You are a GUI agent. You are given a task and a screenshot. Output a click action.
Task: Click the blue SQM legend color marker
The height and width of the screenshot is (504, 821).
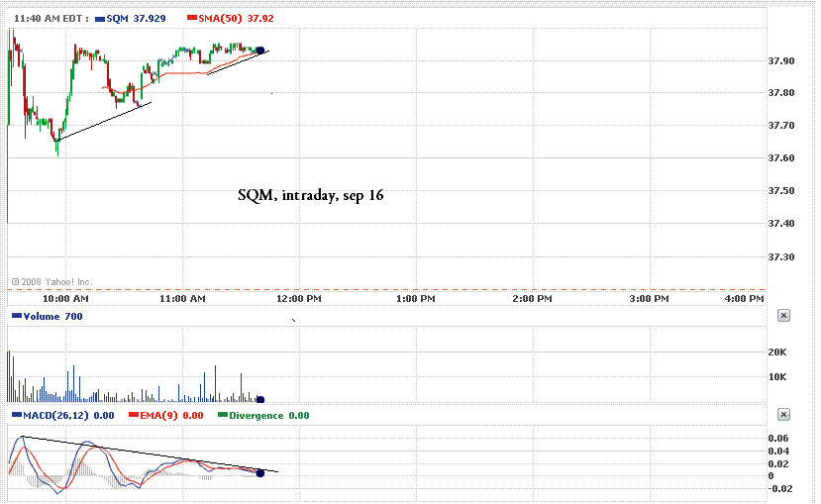coord(100,19)
